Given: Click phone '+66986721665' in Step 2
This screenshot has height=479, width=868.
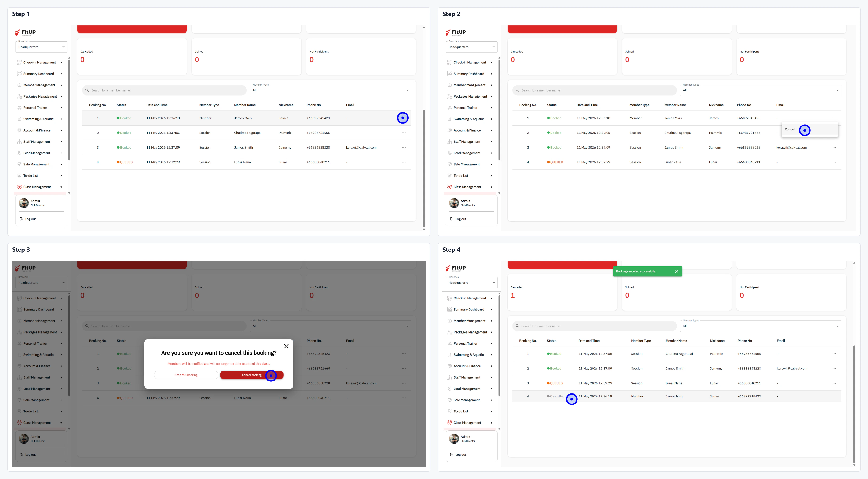Looking at the screenshot, I should click(x=748, y=133).
